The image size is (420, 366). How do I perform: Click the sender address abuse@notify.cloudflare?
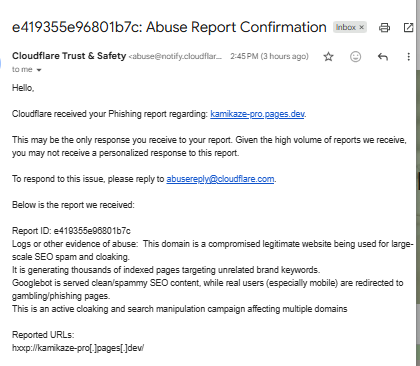click(175, 56)
